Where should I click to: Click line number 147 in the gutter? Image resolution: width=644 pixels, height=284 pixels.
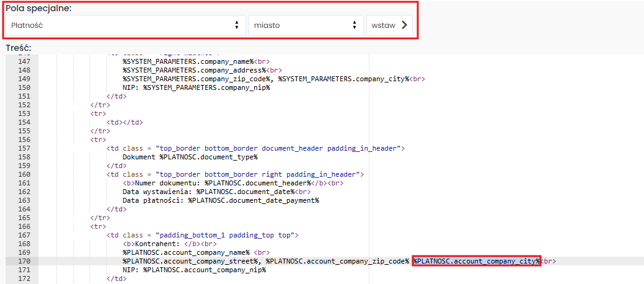pyautogui.click(x=24, y=61)
